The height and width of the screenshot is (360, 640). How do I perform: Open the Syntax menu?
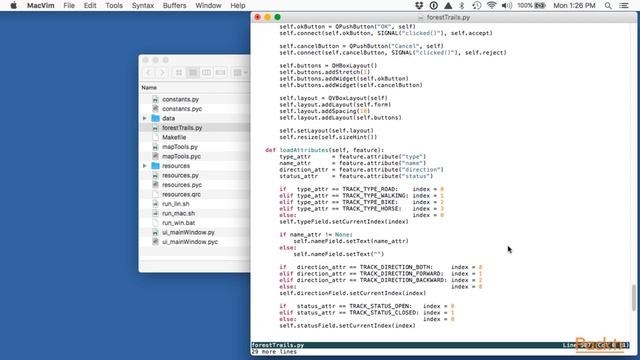click(143, 6)
